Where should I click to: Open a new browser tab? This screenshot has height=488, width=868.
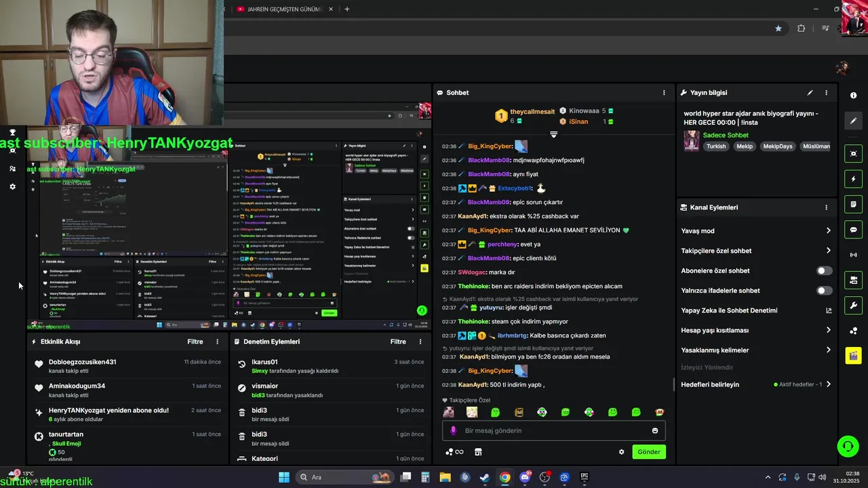[x=347, y=9]
